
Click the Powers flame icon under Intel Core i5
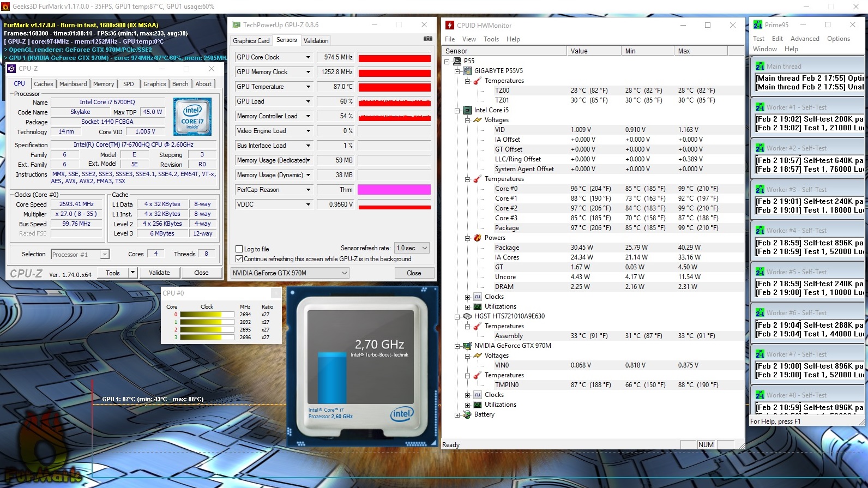(478, 238)
